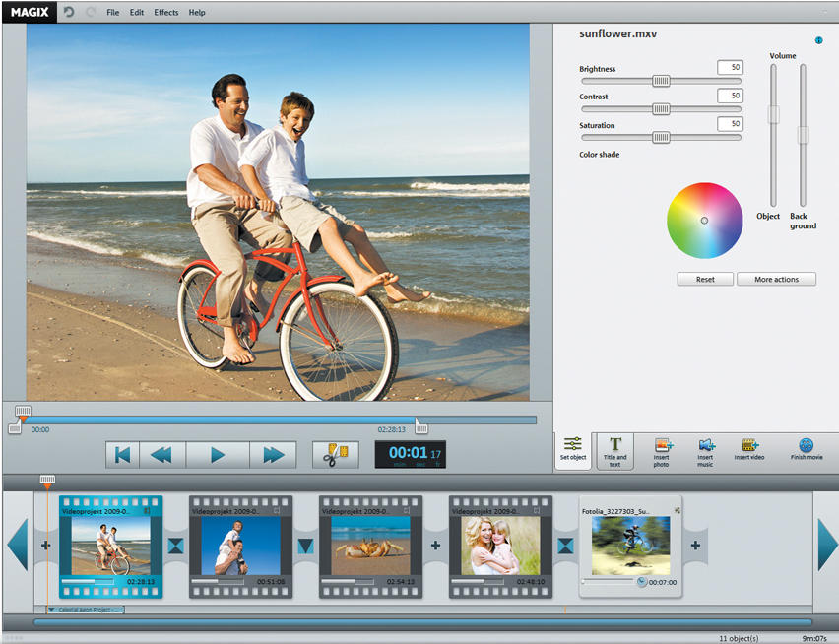Viewport: 839px width, 644px height.
Task: Select Title and text tool
Action: (615, 451)
